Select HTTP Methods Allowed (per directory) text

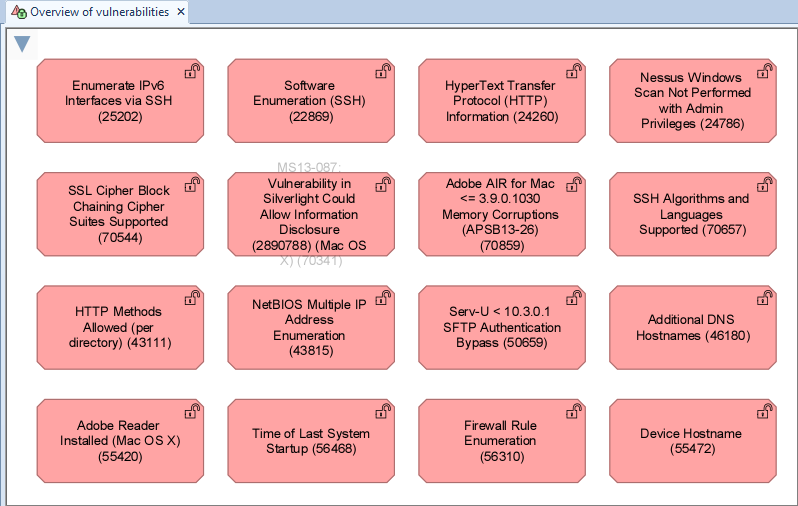click(119, 327)
